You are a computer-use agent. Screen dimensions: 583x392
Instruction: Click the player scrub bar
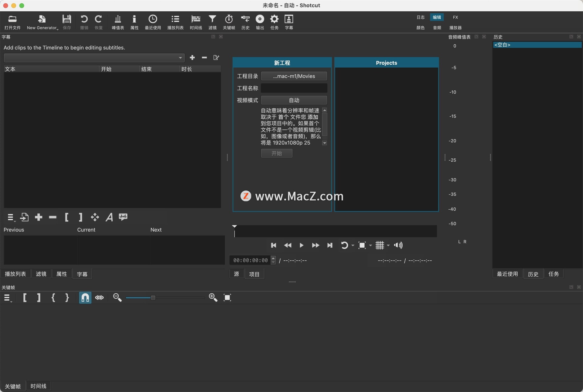point(335,231)
